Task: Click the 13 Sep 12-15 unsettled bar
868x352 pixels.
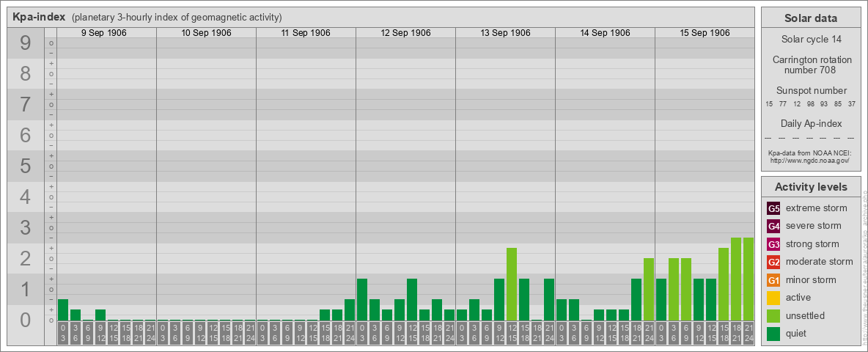Action: click(512, 285)
